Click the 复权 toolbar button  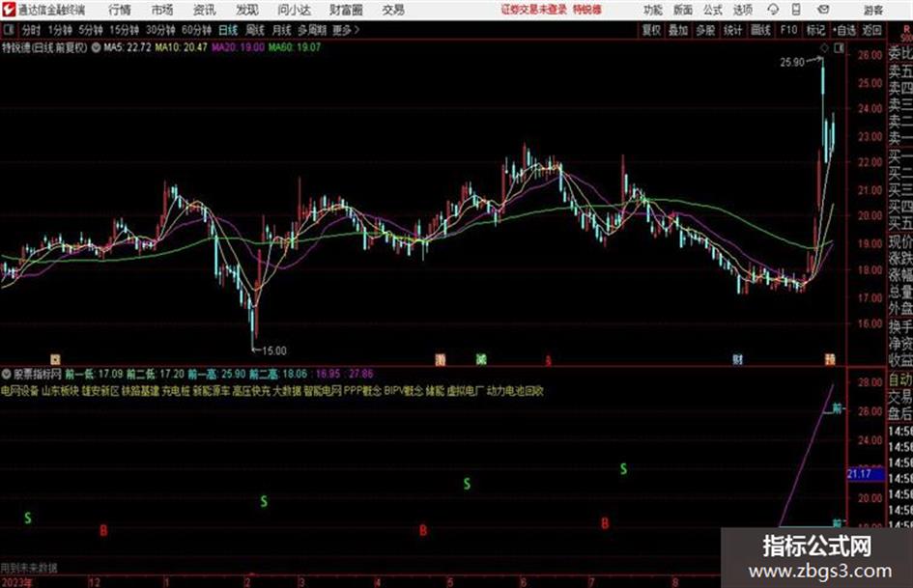(x=651, y=30)
